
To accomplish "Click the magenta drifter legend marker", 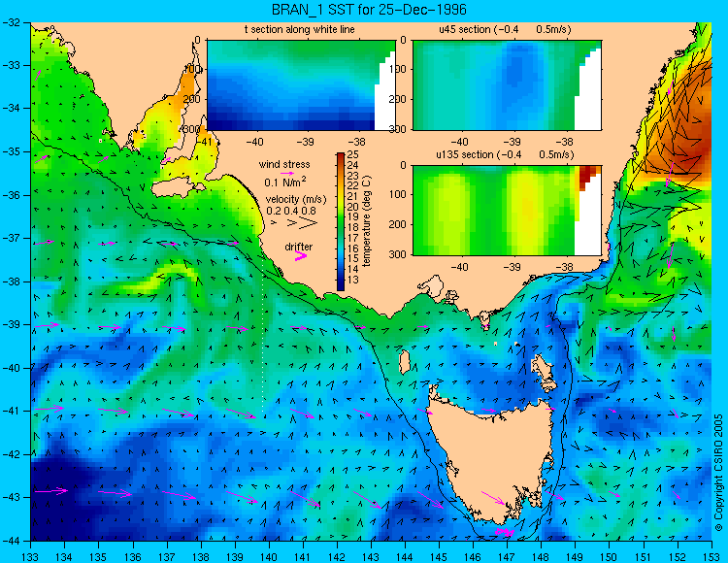I will [301, 255].
